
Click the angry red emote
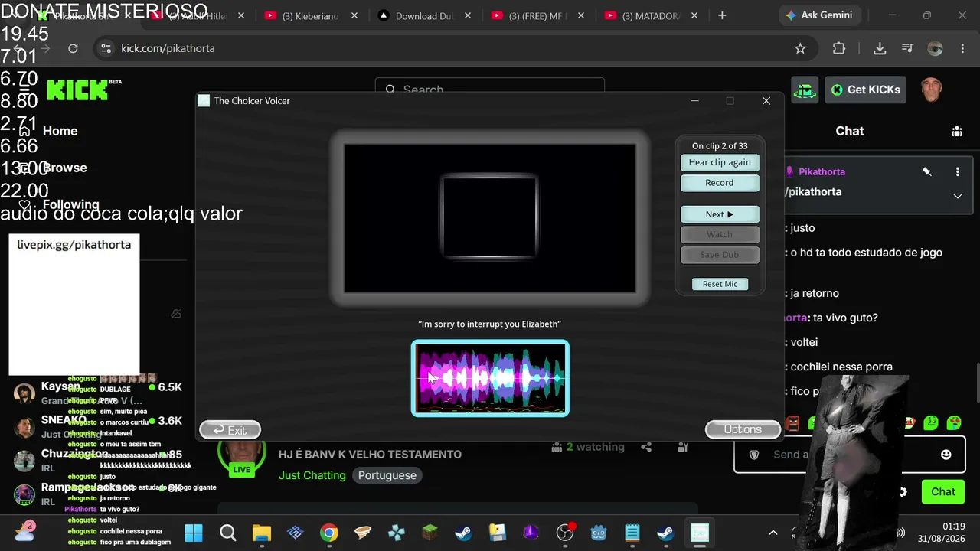tap(793, 422)
